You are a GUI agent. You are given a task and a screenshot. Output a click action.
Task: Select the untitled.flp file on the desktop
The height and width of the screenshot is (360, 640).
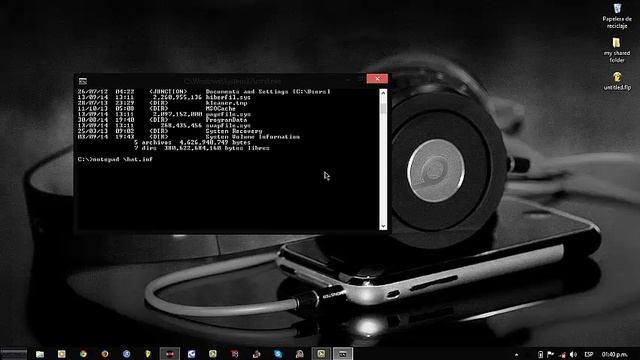click(617, 81)
